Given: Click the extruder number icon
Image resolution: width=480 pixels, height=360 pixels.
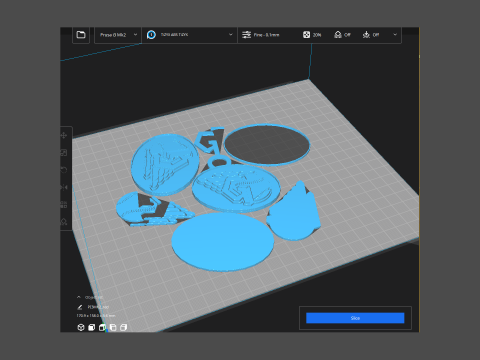Looking at the screenshot, I should point(151,35).
